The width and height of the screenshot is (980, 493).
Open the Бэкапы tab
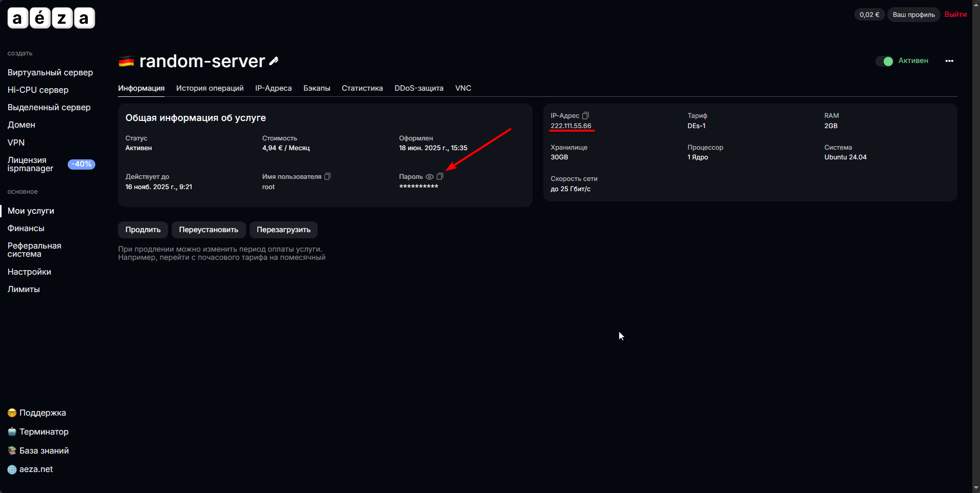coord(317,88)
